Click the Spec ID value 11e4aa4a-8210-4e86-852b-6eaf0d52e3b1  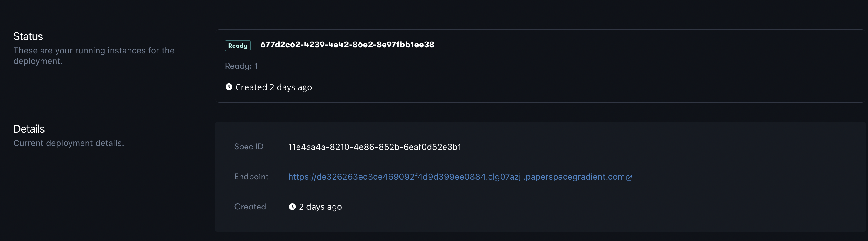374,147
